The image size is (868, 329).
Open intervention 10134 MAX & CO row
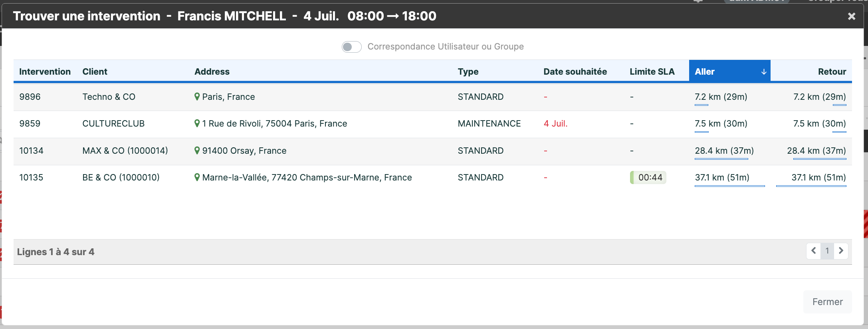[432, 151]
